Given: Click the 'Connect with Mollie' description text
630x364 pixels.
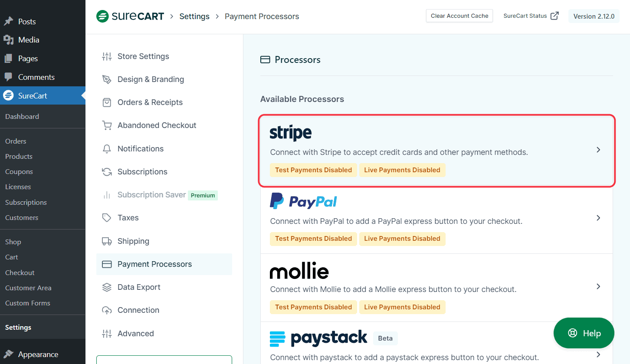Looking at the screenshot, I should tap(393, 289).
